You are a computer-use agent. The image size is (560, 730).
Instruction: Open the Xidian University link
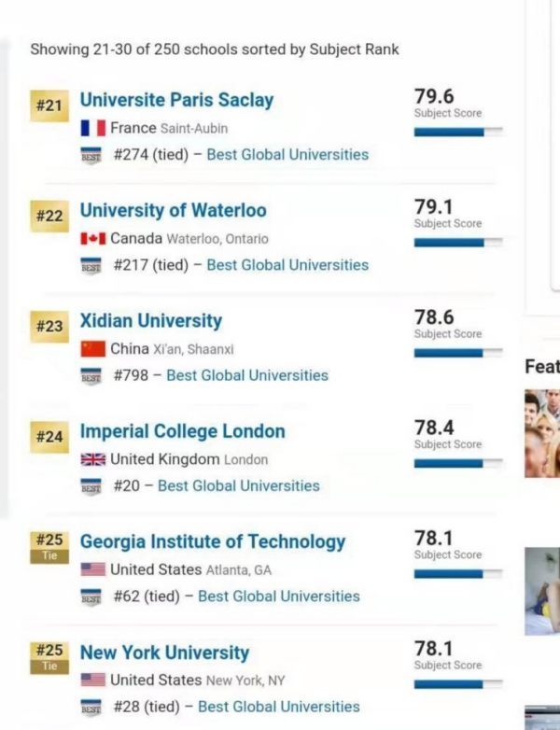tap(151, 321)
